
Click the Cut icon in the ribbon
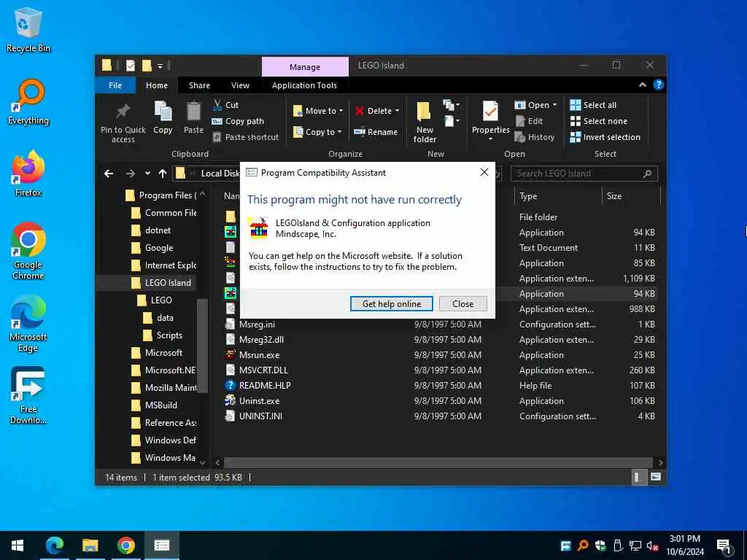(x=225, y=105)
